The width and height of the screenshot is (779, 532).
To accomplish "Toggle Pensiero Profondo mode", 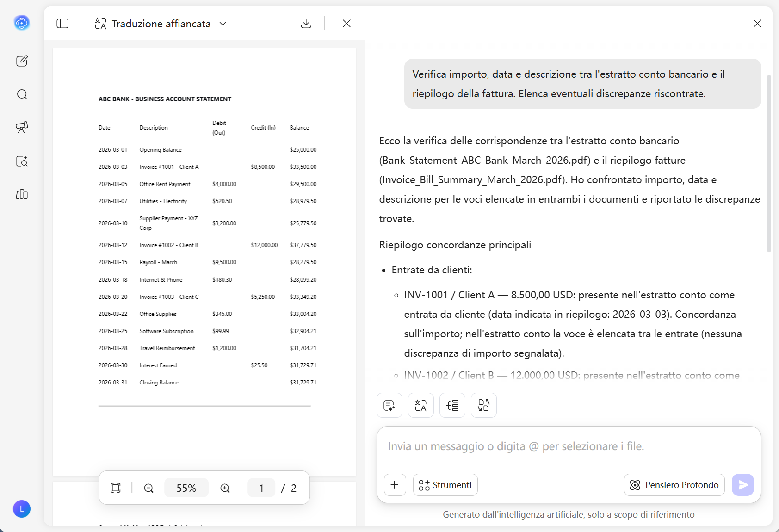I will click(674, 485).
